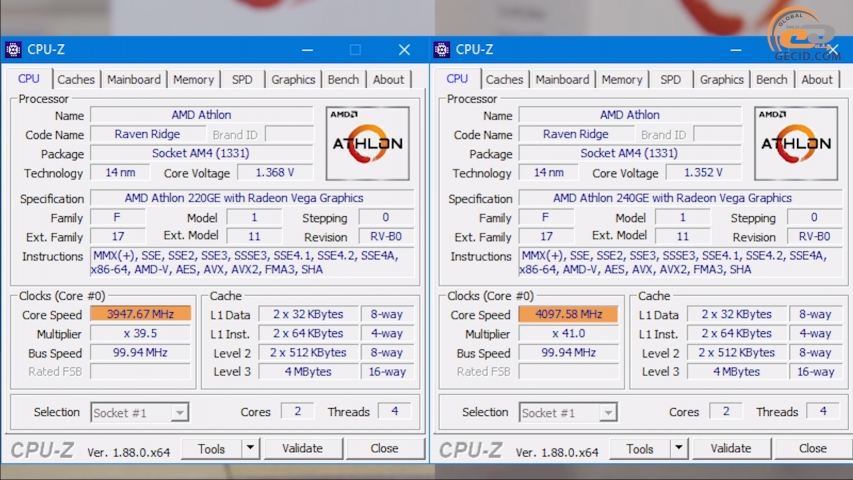
Task: Switch to Bench tab in right window
Action: (772, 79)
